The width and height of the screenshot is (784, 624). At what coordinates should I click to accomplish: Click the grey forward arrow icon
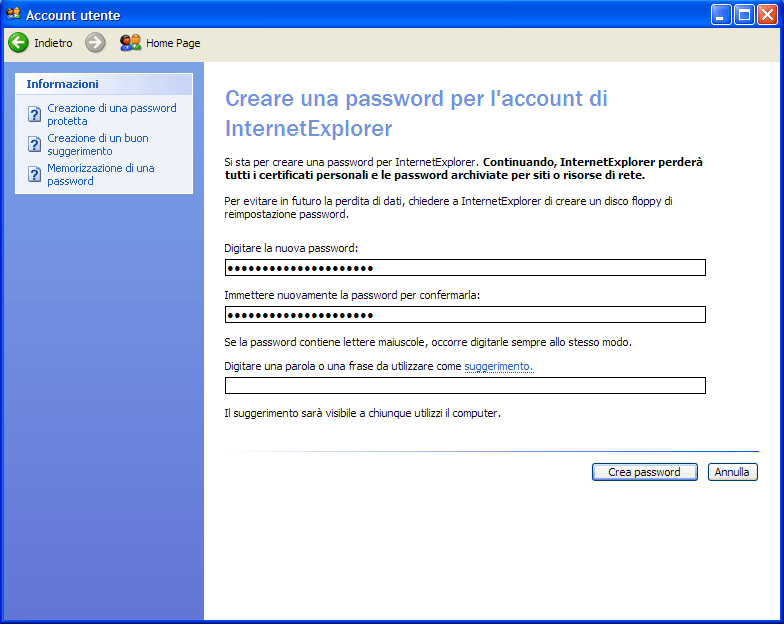pos(95,42)
